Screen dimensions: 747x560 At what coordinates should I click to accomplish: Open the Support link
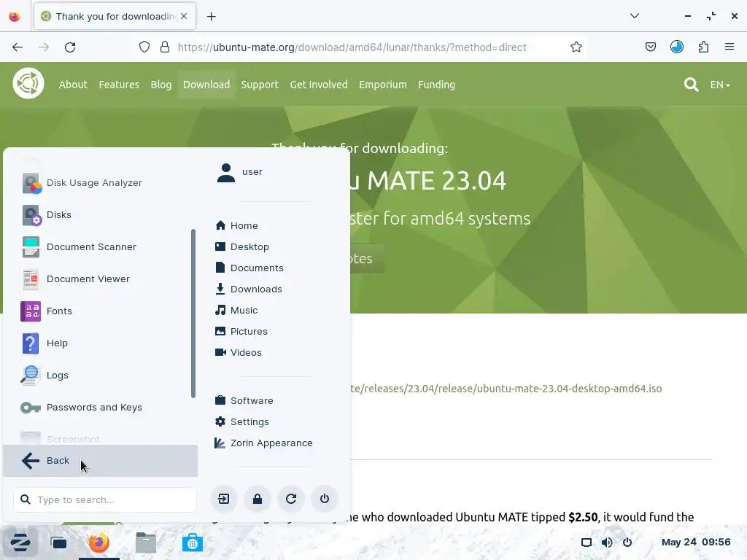click(x=260, y=85)
